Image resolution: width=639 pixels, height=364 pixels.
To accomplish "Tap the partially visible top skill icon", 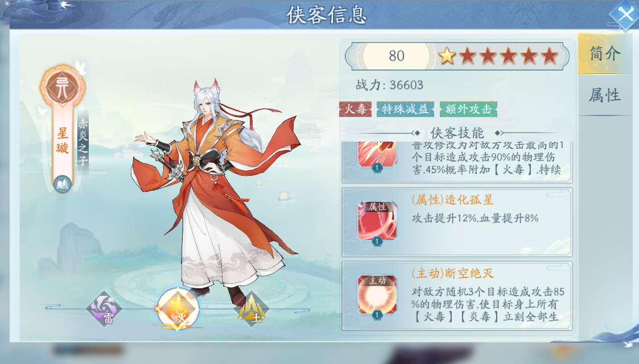I will 377,155.
